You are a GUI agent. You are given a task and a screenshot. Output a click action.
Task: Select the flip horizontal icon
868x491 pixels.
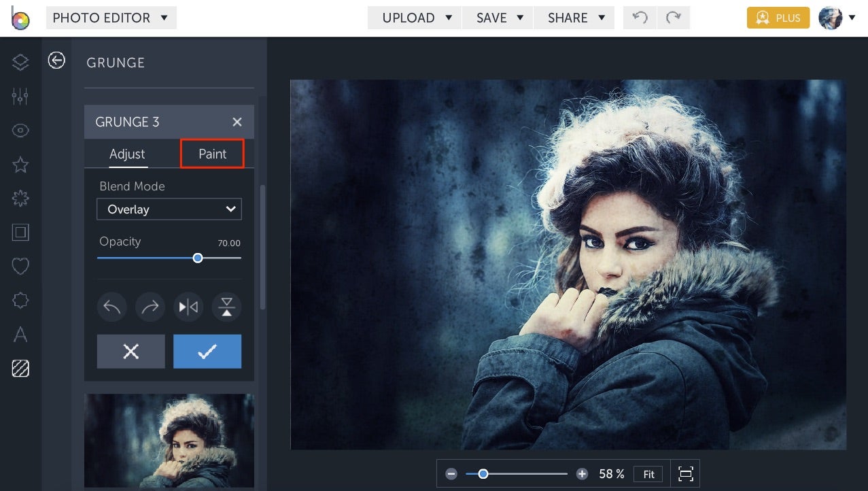188,307
